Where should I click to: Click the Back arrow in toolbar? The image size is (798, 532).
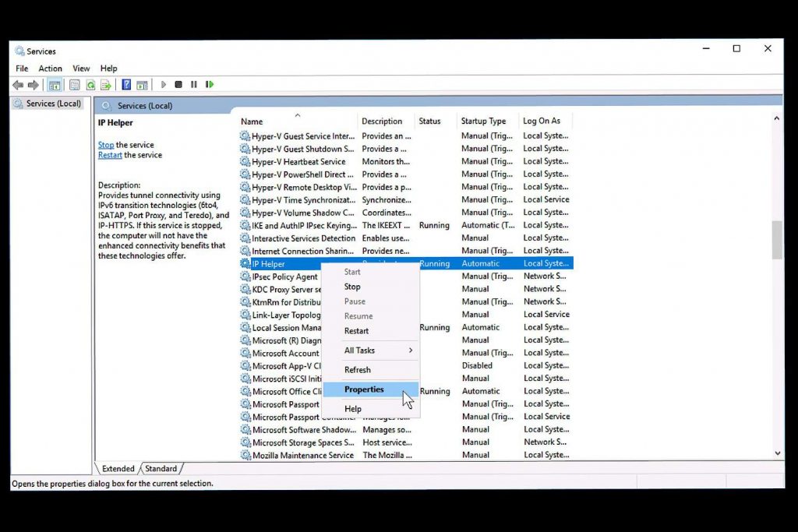coord(18,85)
